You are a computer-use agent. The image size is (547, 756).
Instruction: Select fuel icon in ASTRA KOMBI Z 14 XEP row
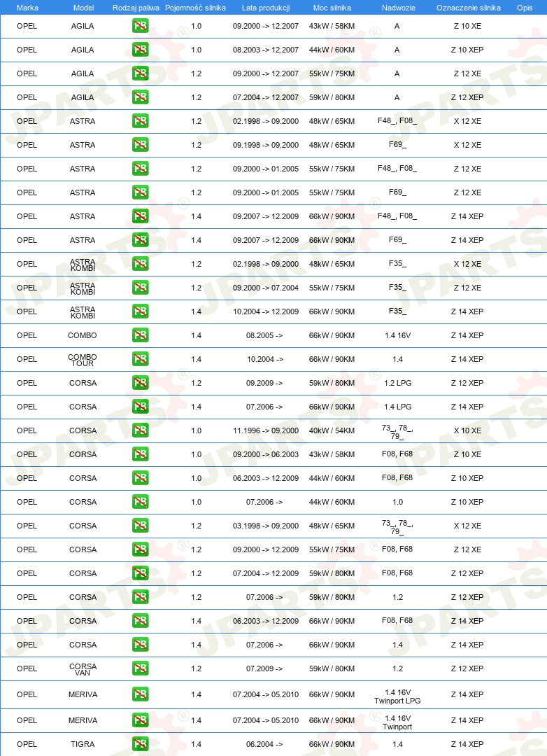tap(140, 311)
